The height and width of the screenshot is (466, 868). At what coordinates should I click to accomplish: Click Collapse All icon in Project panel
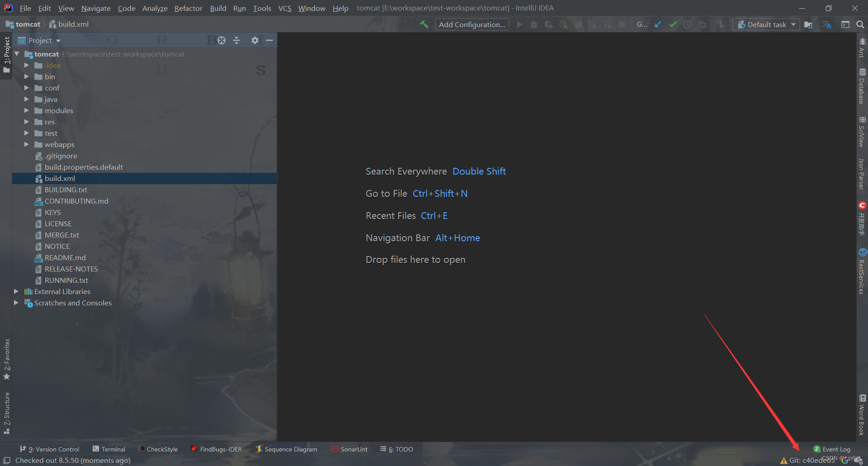click(x=236, y=40)
